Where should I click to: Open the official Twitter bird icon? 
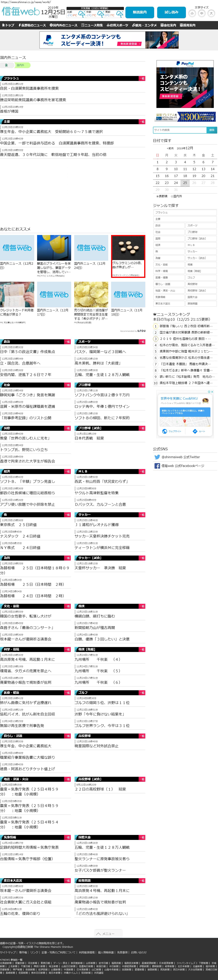[x=157, y=457]
